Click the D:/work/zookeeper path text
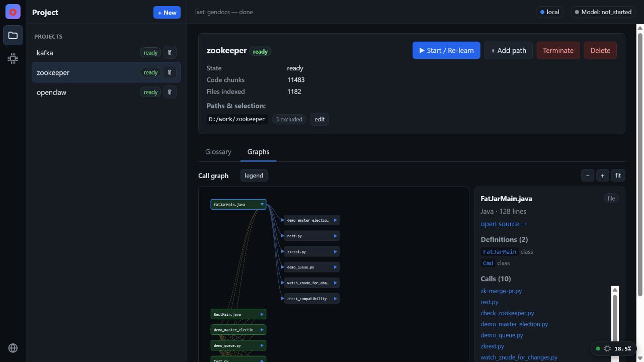 (x=237, y=119)
